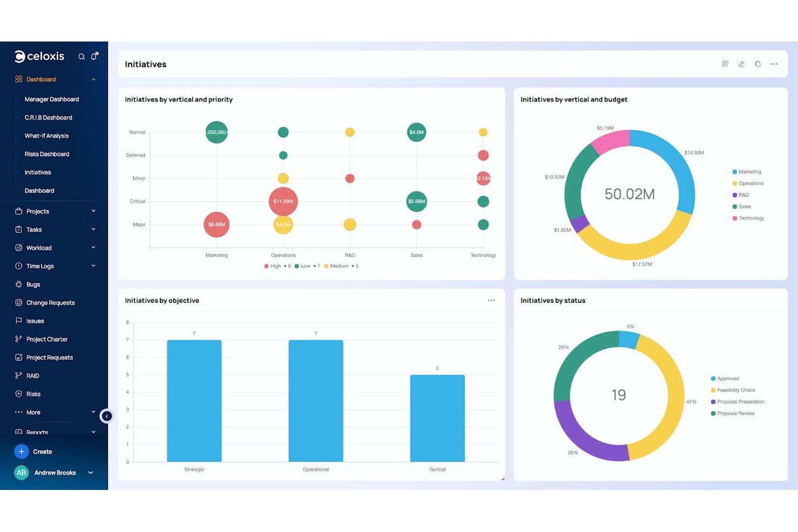Click the pink Technology legend color swatch
Viewport: 798px width, 532px height.
point(734,218)
